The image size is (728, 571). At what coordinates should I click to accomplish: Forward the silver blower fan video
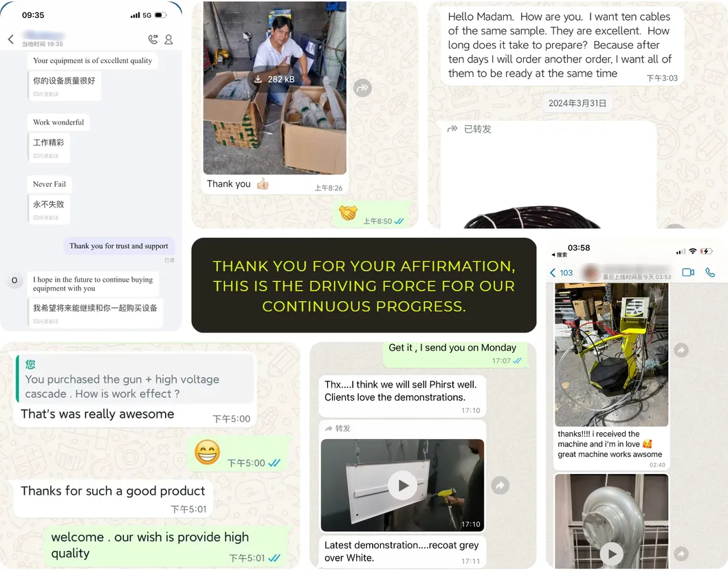coord(681,554)
